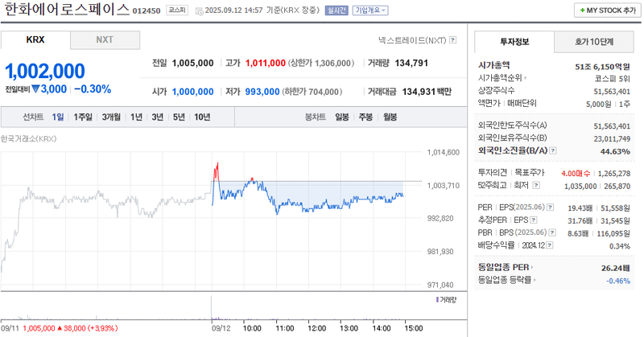Select 5년 line chart period
The width and height of the screenshot is (644, 337).
(179, 117)
